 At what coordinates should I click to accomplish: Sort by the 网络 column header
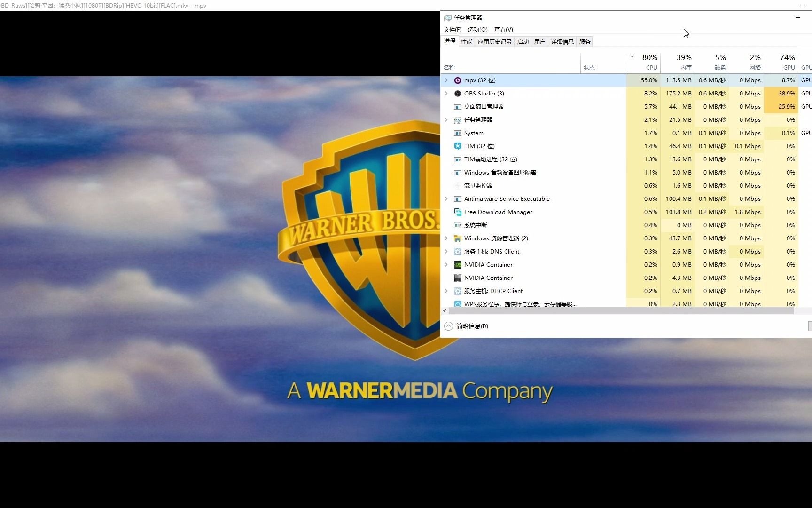747,62
